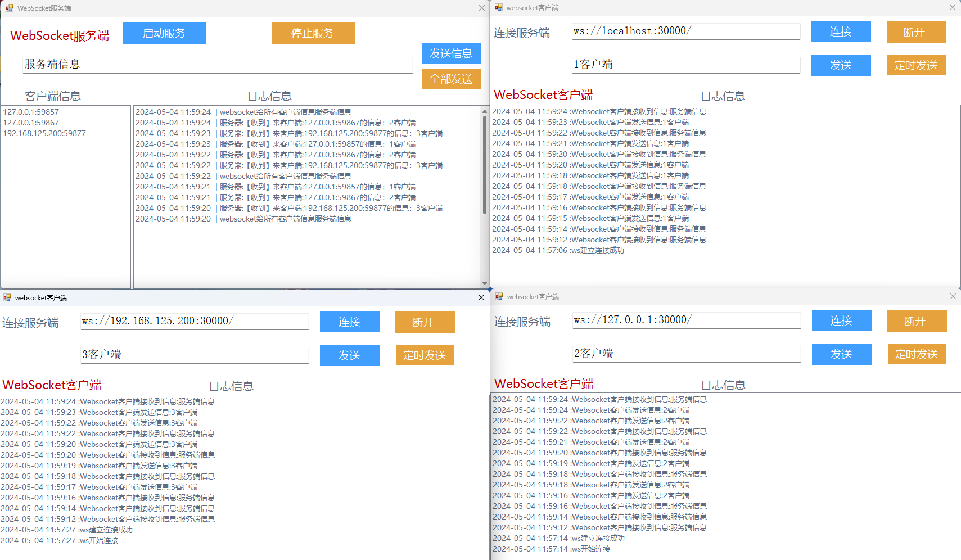
Task: Focus the 3客户端 message field
Action: (195, 355)
